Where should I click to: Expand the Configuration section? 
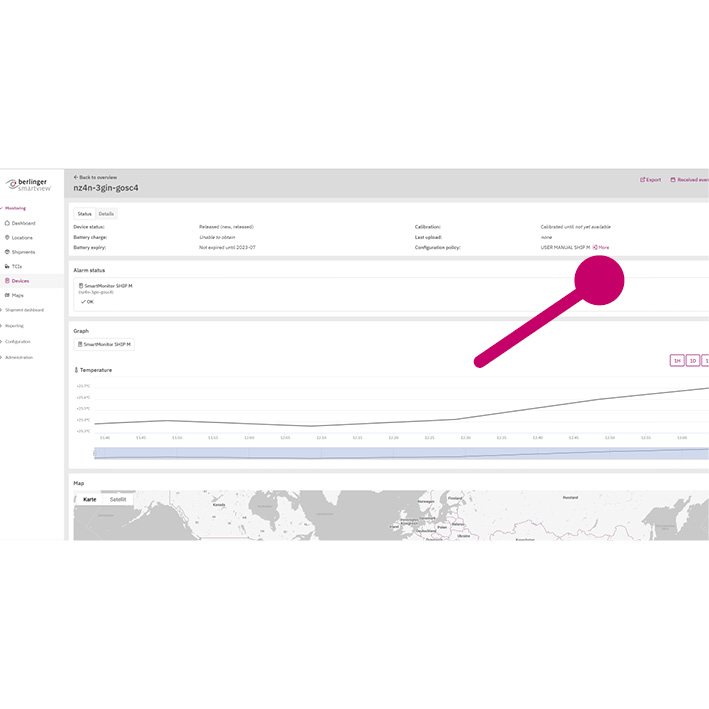point(16,342)
